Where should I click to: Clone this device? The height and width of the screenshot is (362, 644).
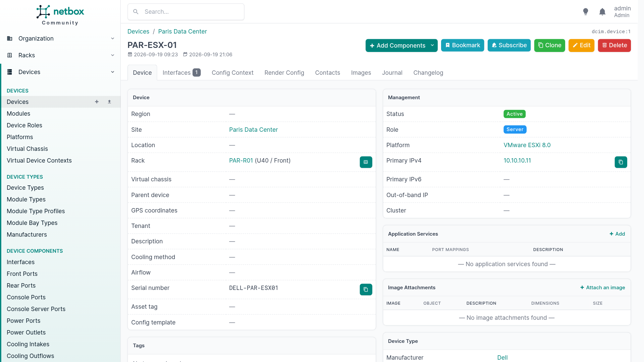[x=549, y=45]
